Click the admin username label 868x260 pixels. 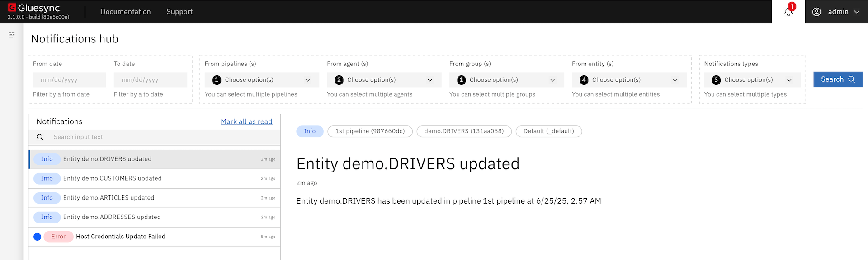(838, 12)
